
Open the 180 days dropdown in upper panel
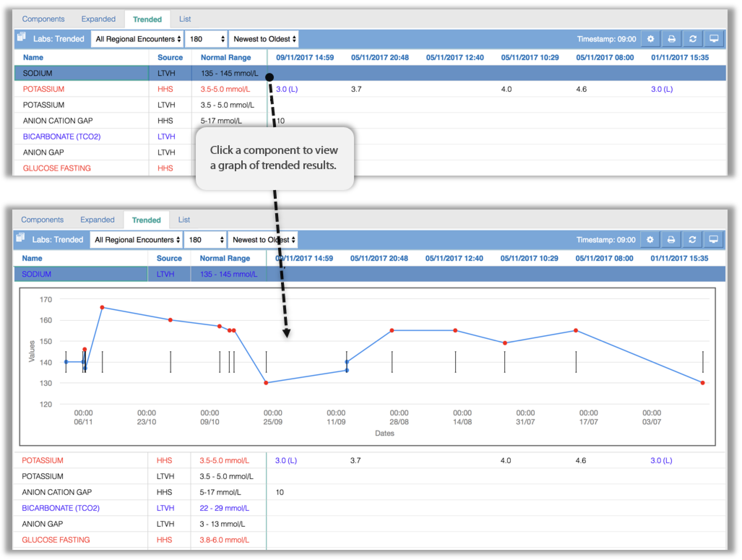pyautogui.click(x=206, y=39)
